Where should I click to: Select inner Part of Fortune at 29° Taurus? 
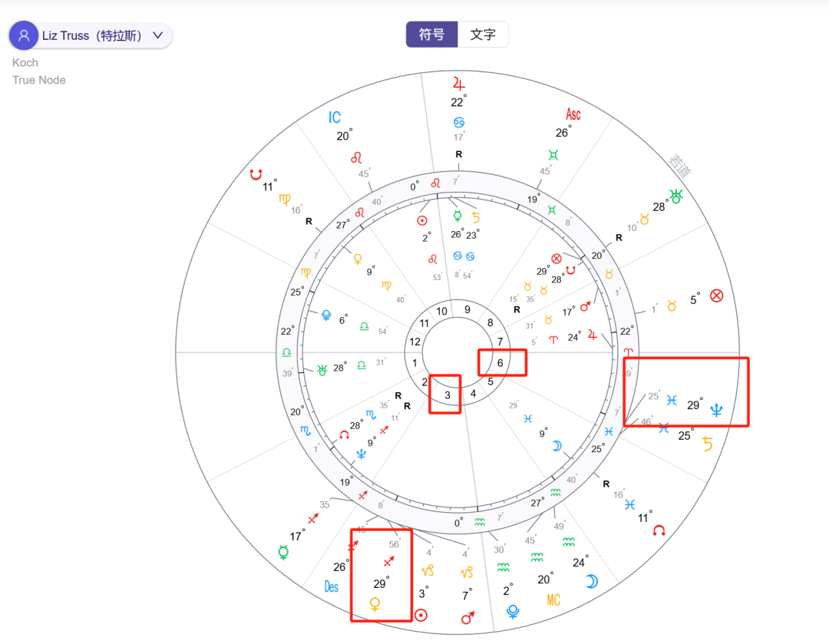(557, 259)
